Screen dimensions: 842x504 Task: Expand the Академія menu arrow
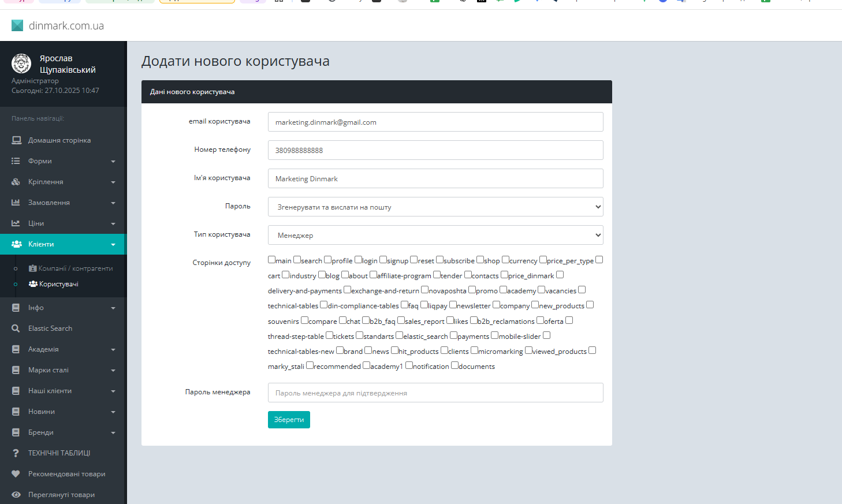(113, 350)
